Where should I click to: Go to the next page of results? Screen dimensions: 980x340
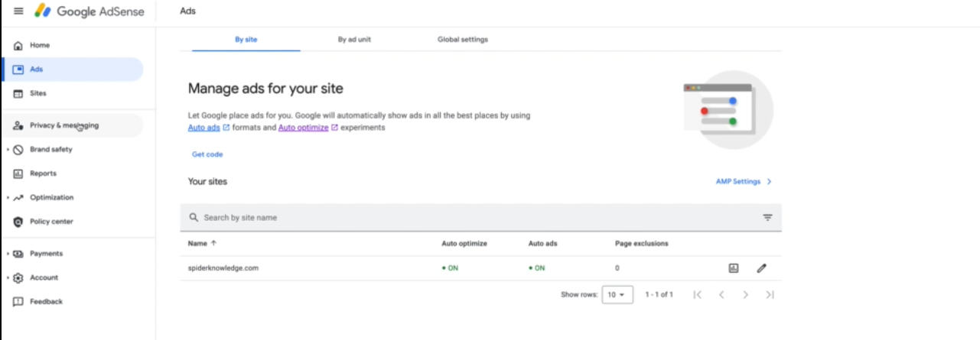[x=745, y=294]
